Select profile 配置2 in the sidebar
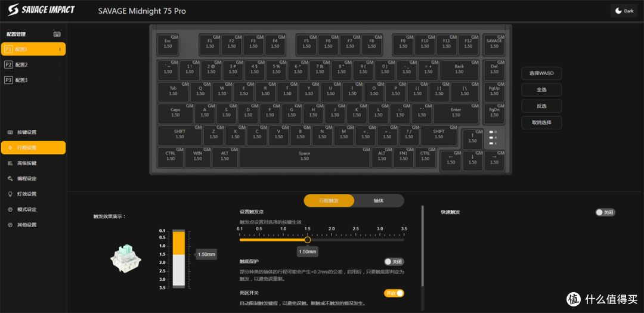The image size is (644, 313). (x=33, y=64)
